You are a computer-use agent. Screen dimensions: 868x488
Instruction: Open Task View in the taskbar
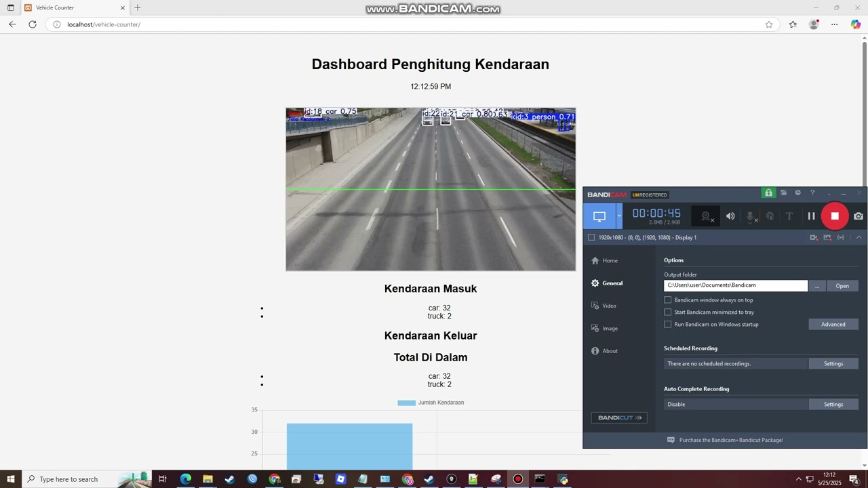[163, 479]
